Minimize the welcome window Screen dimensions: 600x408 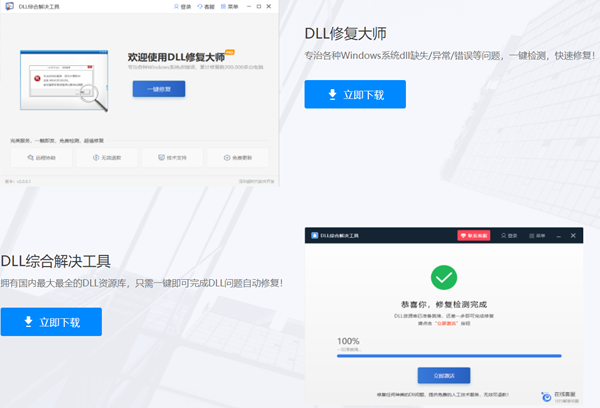click(x=249, y=7)
